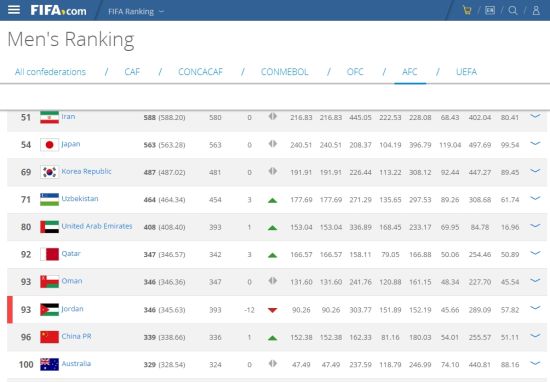The image size is (550, 382).
Task: Click Australia's no-change movement icon
Action: pos(273,363)
